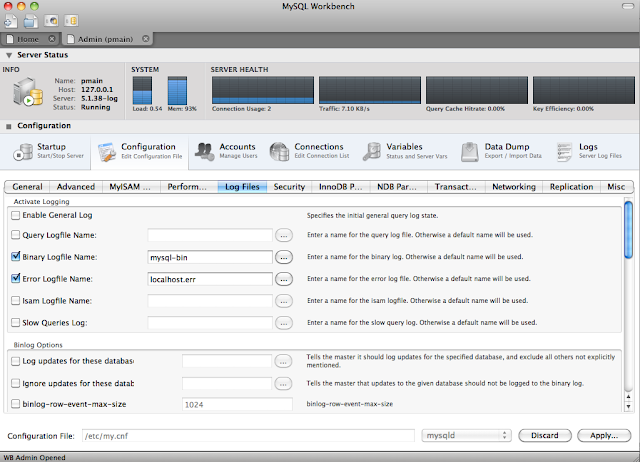Open Variables status and server vars

(x=405, y=151)
